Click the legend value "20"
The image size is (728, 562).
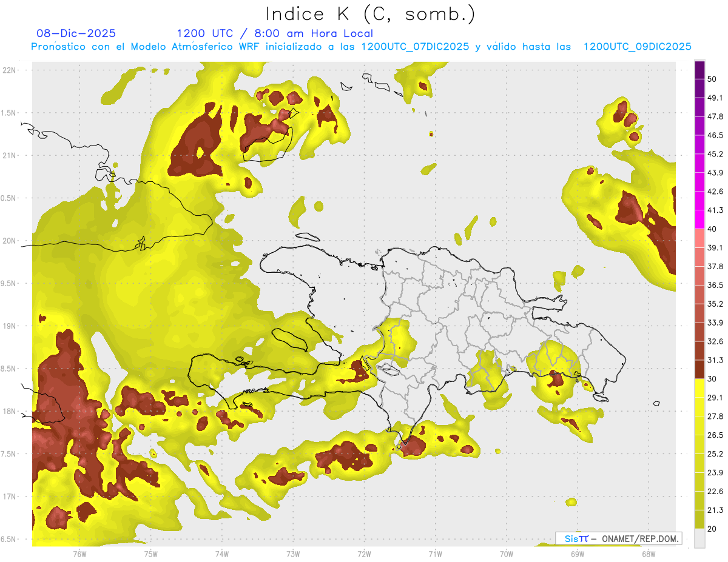712,529
